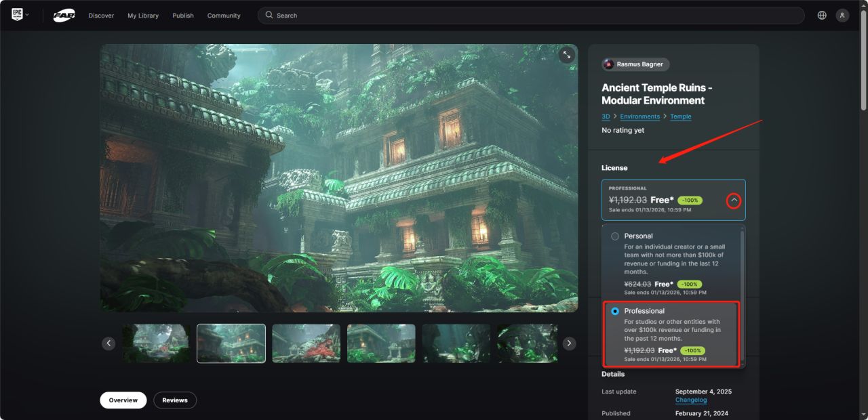The height and width of the screenshot is (420, 868).
Task: Click the Rasmus Bagner avatar icon
Action: pyautogui.click(x=609, y=64)
